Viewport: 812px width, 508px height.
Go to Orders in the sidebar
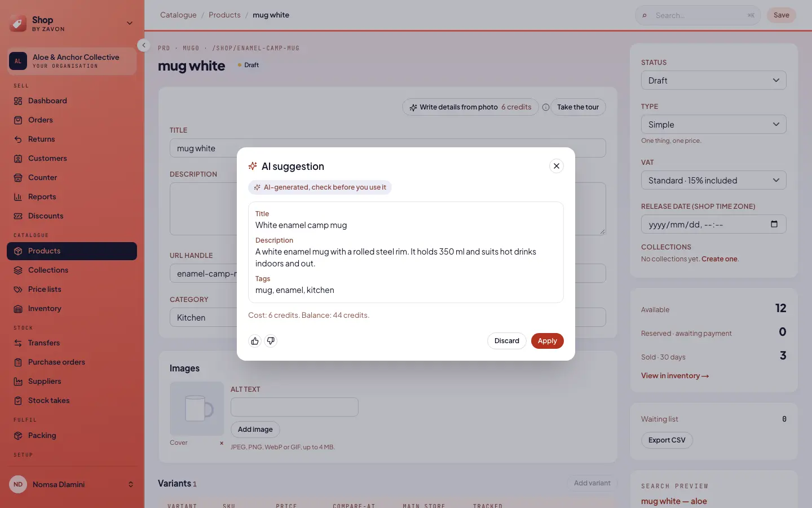(x=72, y=120)
